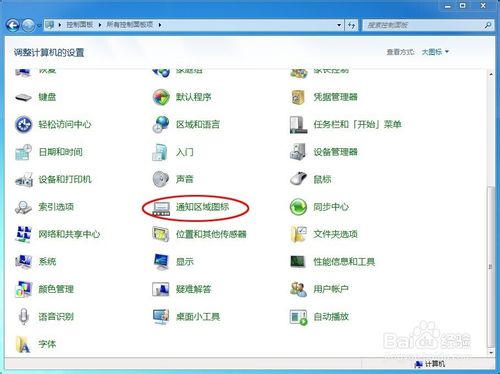Open the 索引选项 magnifier icon
The height and width of the screenshot is (374, 500).
click(23, 207)
